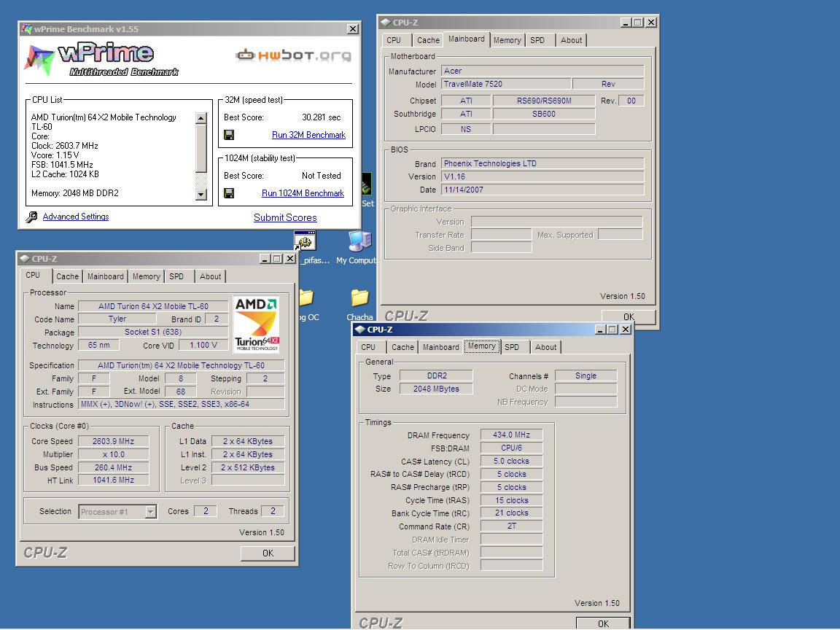
Task: Click the Code Name field Tyler
Action: 117,319
